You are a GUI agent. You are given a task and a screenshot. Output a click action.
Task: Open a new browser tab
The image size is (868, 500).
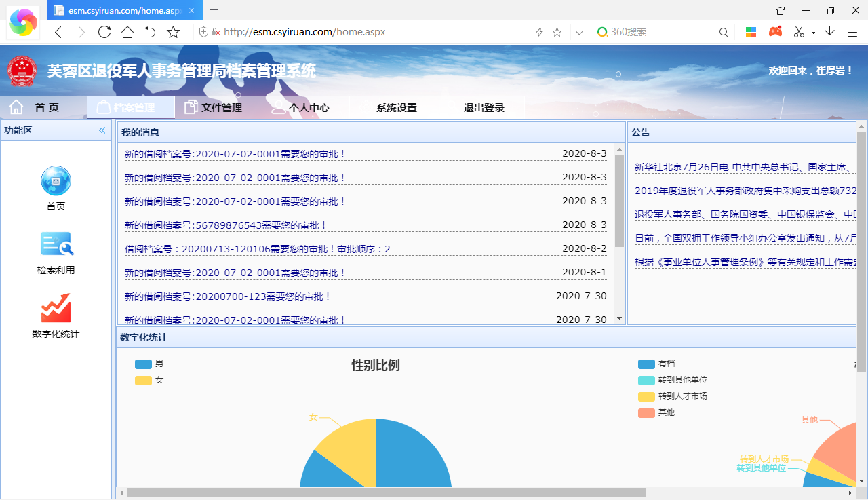[214, 9]
